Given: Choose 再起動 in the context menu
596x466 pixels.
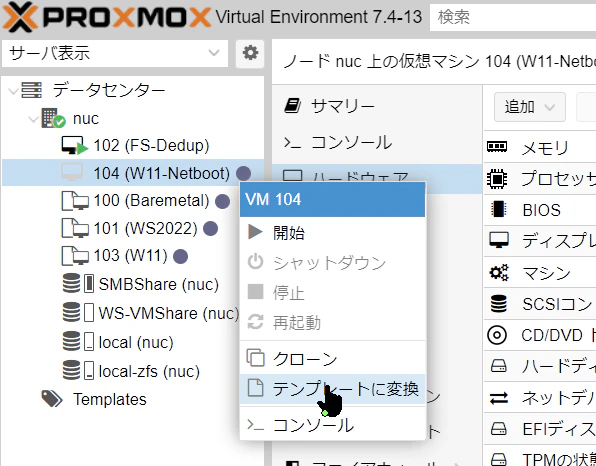Looking at the screenshot, I should tap(333, 323).
